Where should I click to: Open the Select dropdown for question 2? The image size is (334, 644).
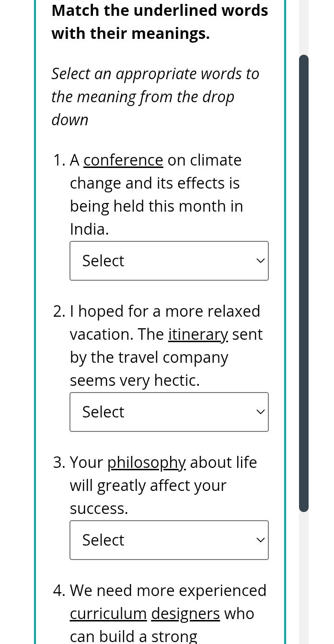coord(169,412)
